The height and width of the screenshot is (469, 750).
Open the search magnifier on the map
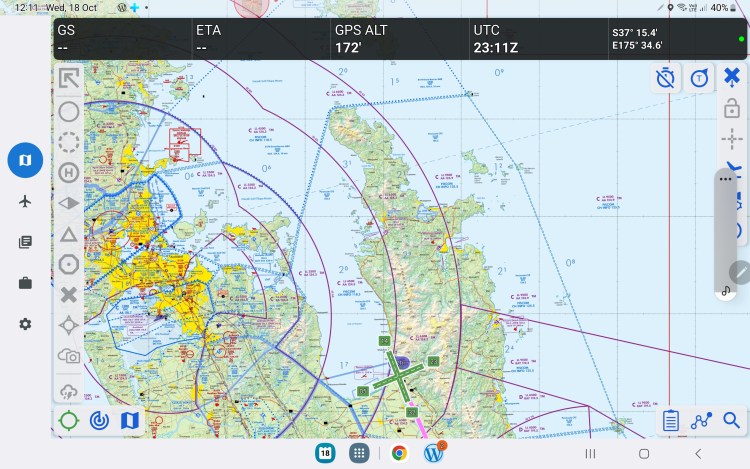tap(732, 421)
